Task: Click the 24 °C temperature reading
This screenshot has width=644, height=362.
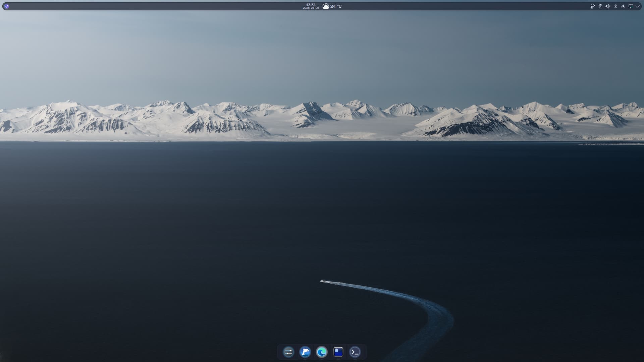Action: (336, 6)
